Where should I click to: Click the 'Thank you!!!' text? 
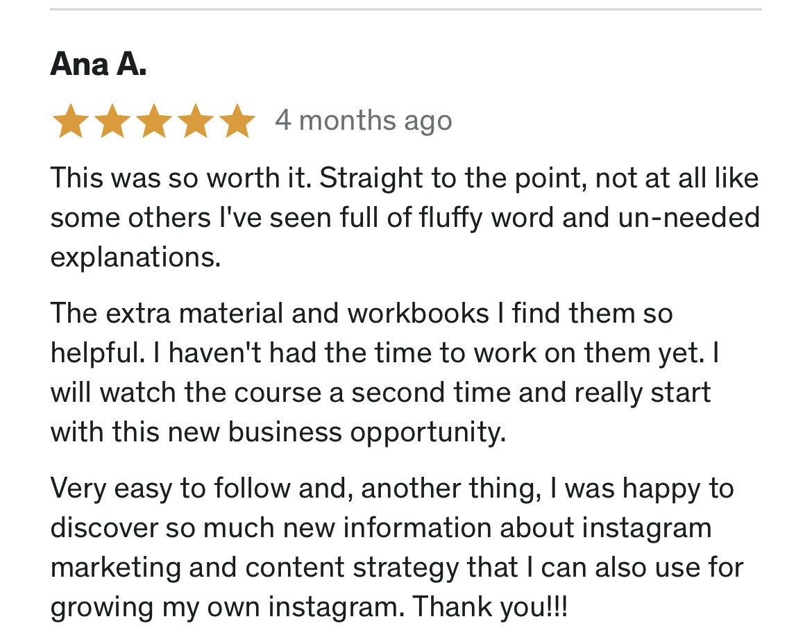coord(491,607)
